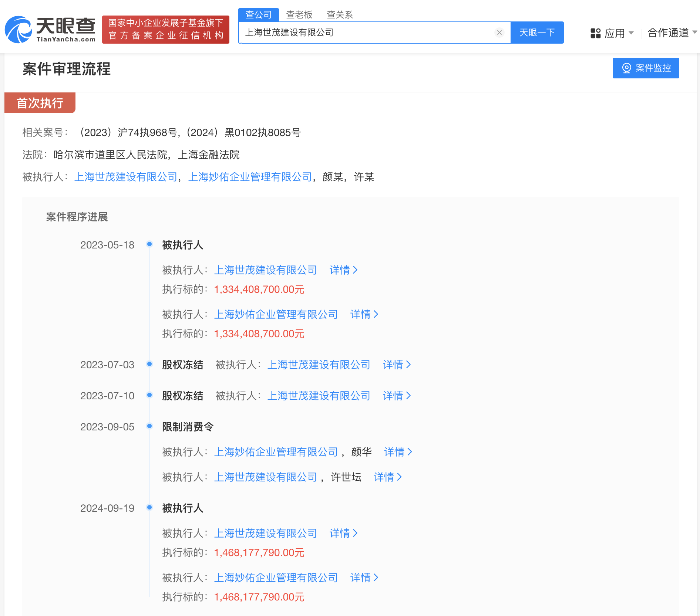Select the 查公司 tab
The image size is (700, 616).
(258, 15)
